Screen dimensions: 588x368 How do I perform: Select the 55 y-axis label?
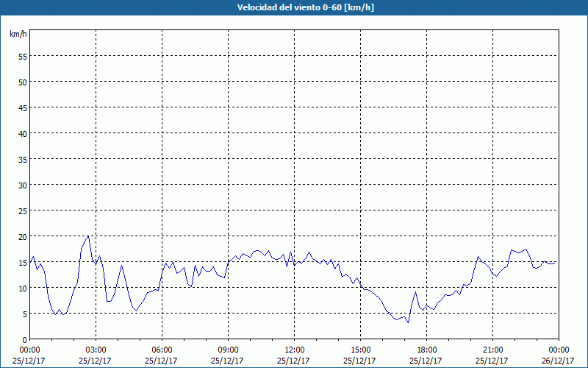pos(23,57)
